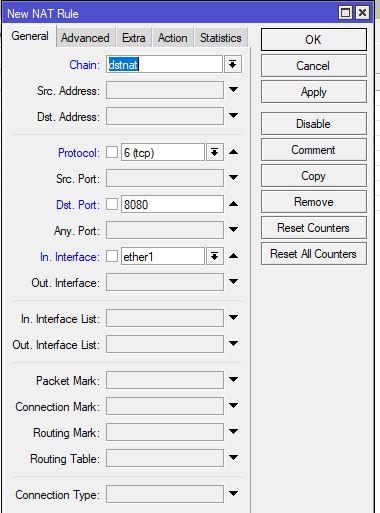Maximize the New NAT Rule window
The width and height of the screenshot is (380, 513).
[x=345, y=13]
